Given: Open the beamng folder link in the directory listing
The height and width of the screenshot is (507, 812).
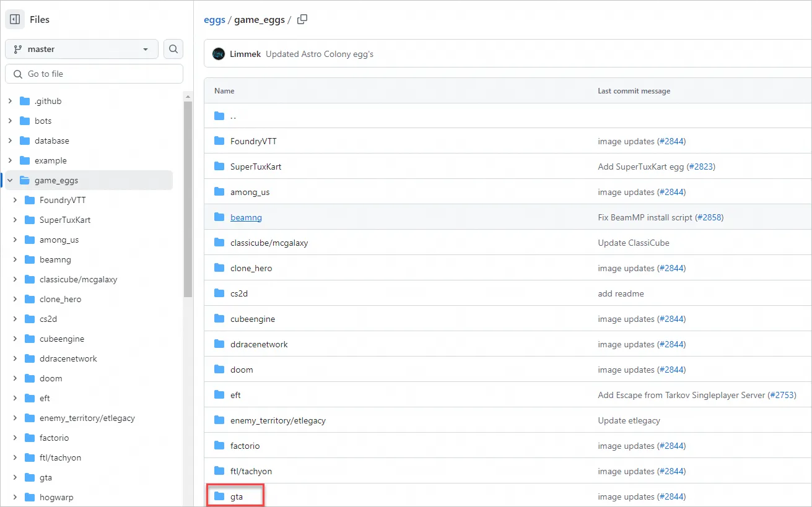Looking at the screenshot, I should coord(246,217).
